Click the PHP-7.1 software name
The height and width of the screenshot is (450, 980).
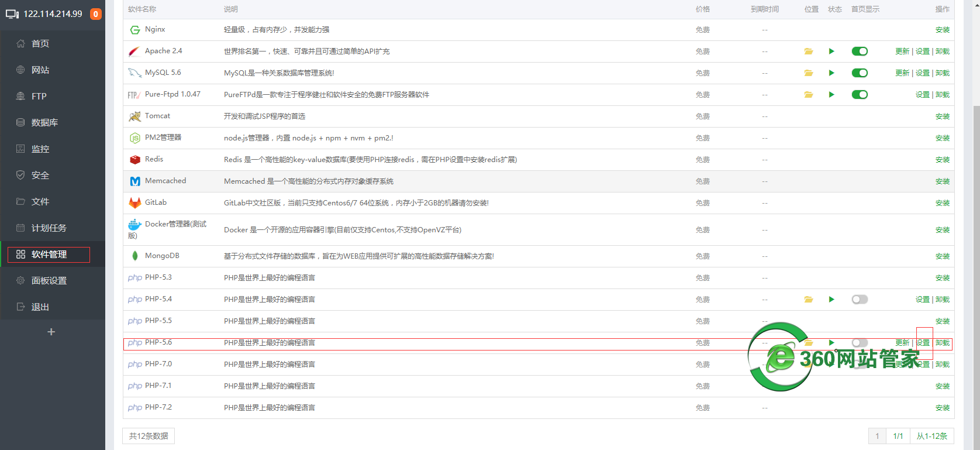(158, 386)
